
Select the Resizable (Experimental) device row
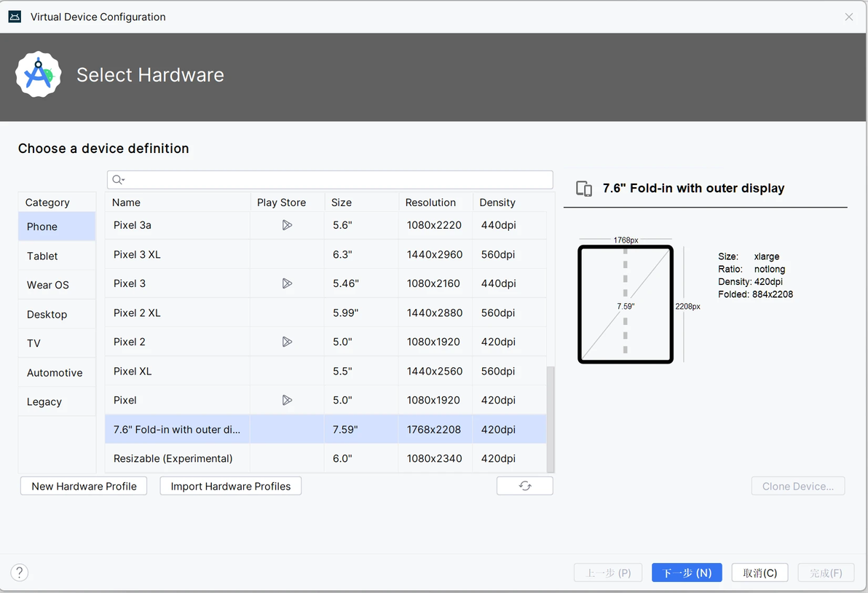click(x=173, y=458)
